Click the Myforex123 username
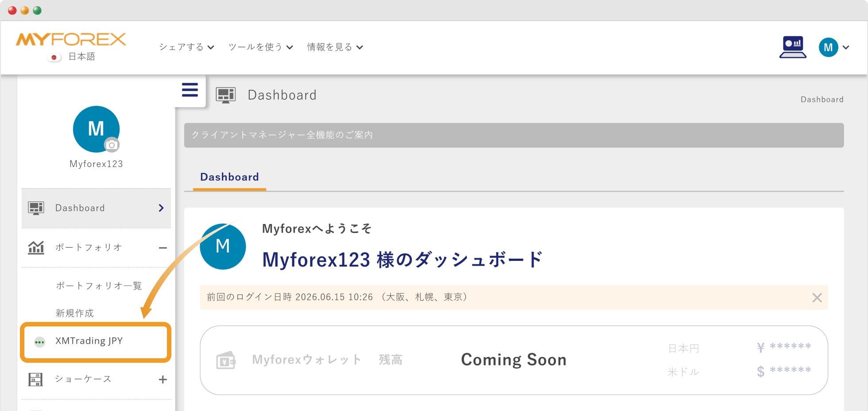 pos(96,164)
